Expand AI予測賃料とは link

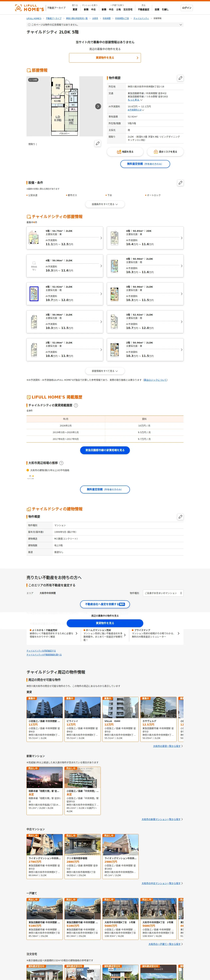click(x=136, y=110)
